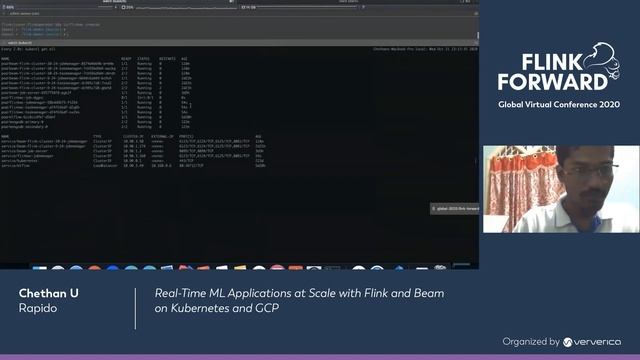The image size is (640, 360).
Task: Select the watch kubectl terminal pane title
Action: point(20,42)
